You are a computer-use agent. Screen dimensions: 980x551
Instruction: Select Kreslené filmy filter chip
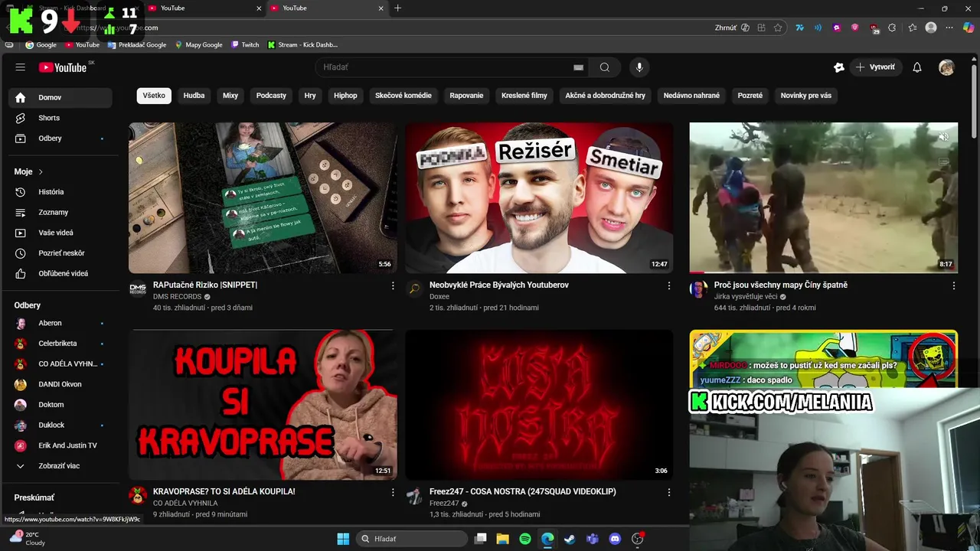(524, 96)
